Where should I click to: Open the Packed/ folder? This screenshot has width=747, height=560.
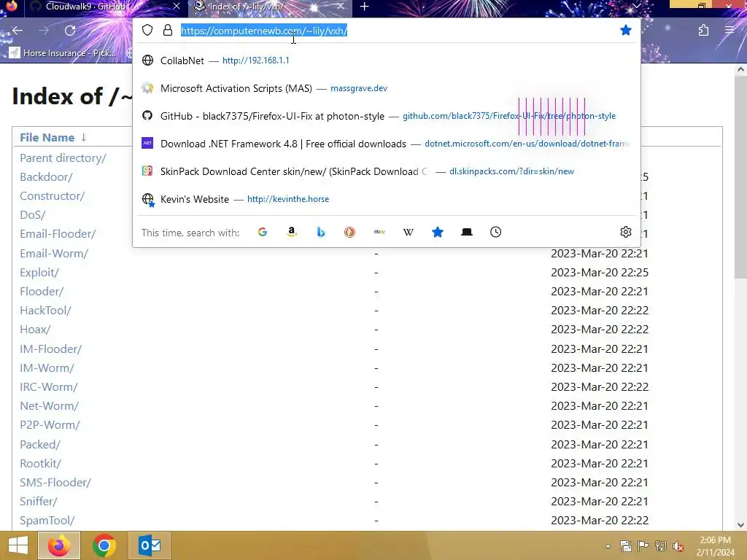[40, 444]
